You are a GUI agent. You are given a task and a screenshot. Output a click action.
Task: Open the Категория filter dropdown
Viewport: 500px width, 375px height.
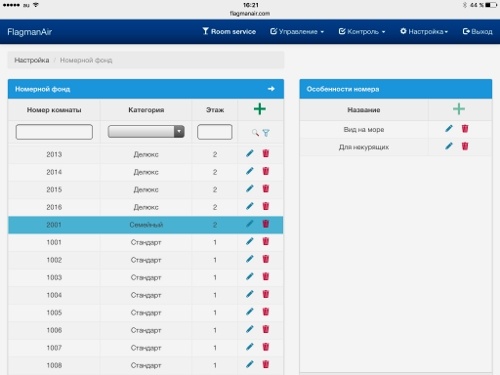coord(146,132)
